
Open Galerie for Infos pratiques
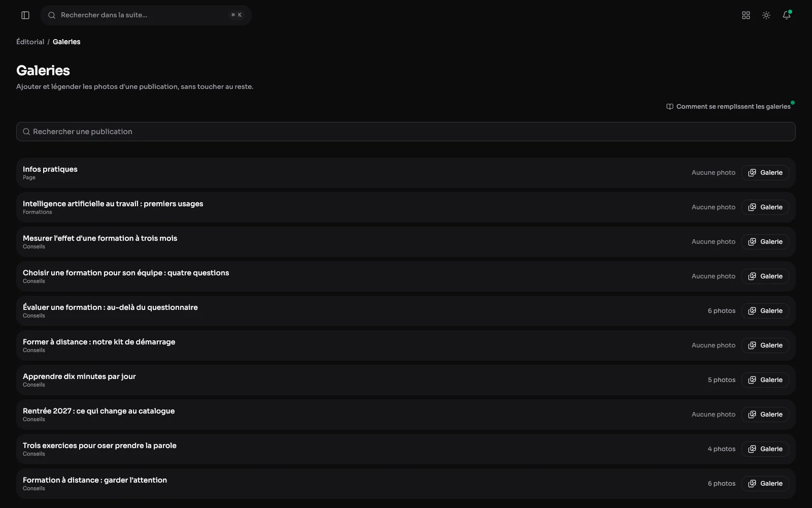coord(765,173)
